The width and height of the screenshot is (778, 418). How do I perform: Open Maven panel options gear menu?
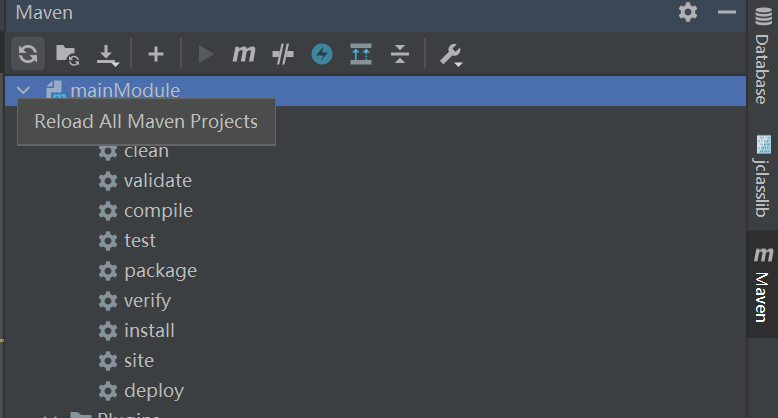coord(688,12)
